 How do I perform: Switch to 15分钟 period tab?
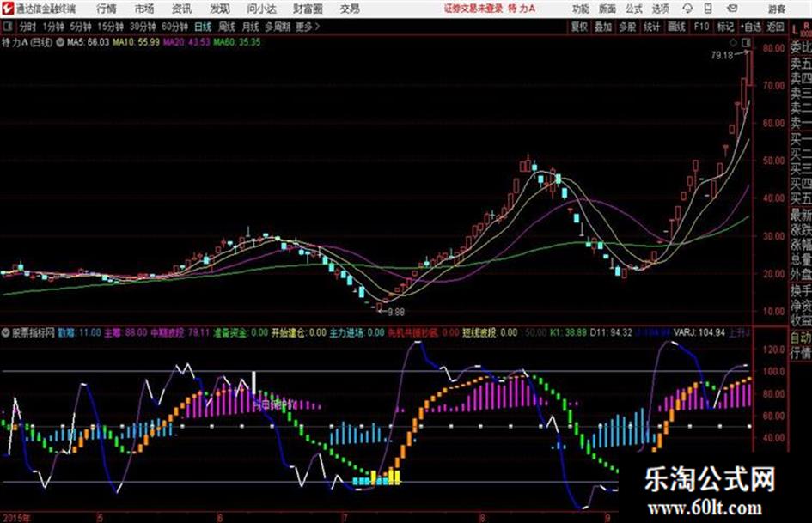point(110,27)
